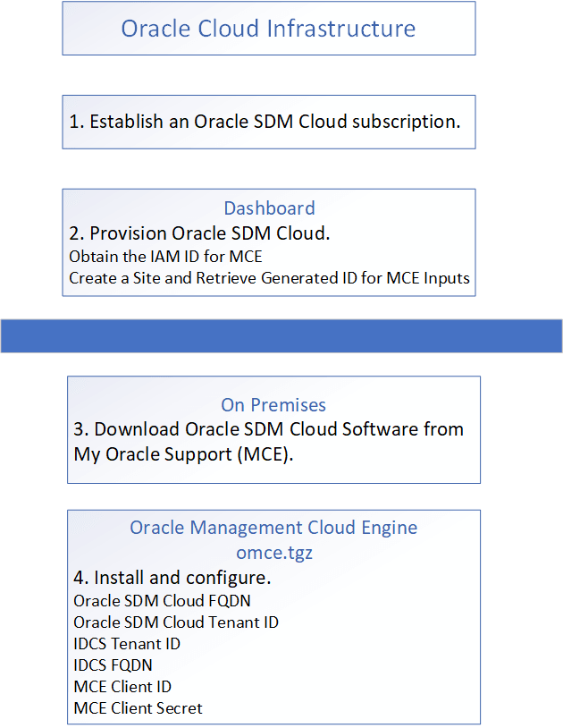
Task: Click the 'Dashboard' heading
Action: click(x=270, y=208)
